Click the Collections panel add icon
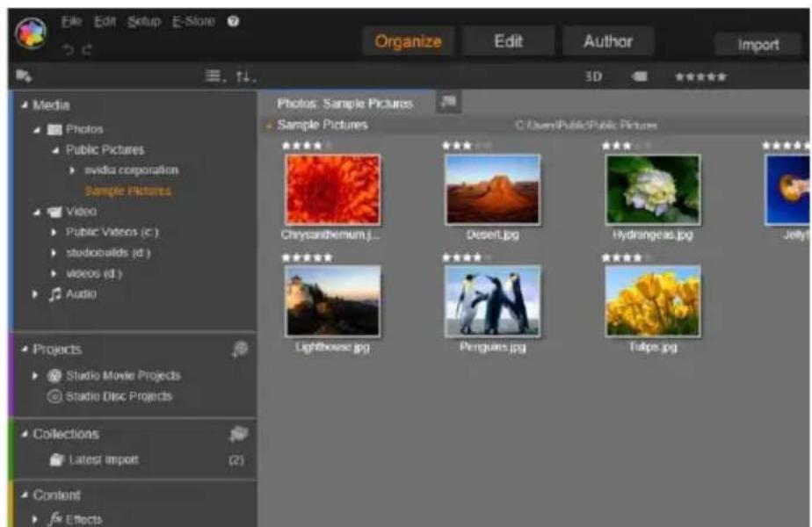 pyautogui.click(x=239, y=434)
